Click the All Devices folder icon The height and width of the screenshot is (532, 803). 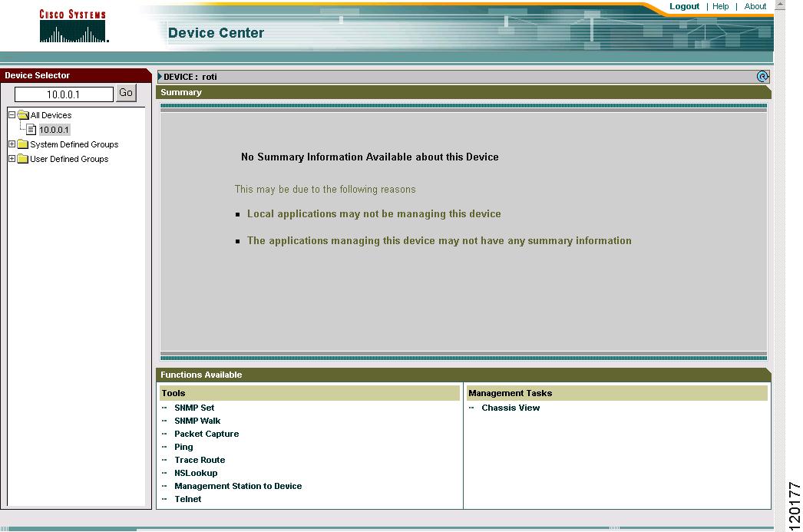[x=23, y=114]
